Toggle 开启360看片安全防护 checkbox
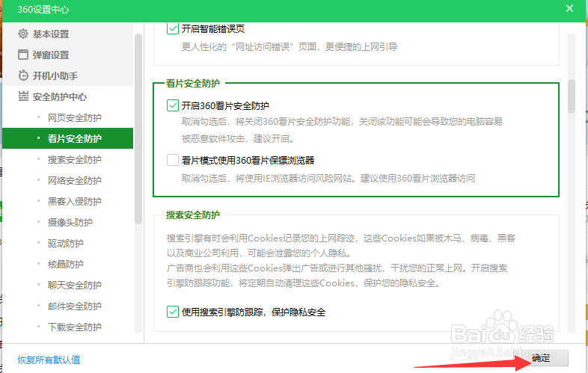The width and height of the screenshot is (588, 373). coord(173,105)
